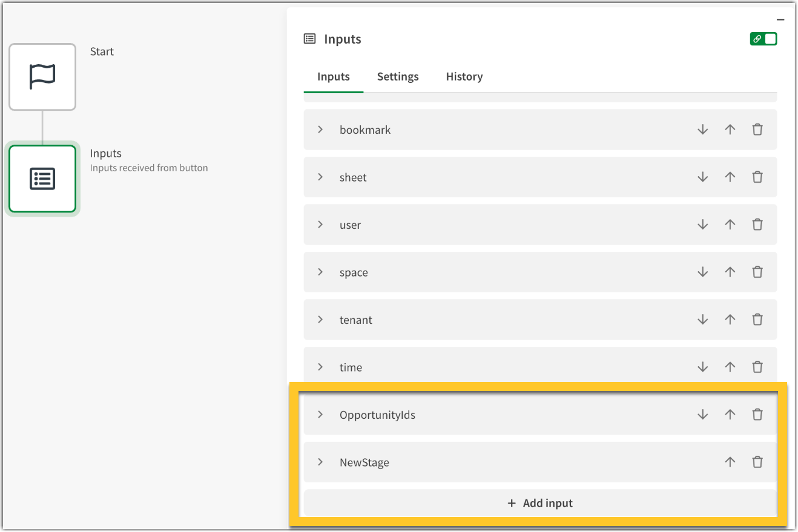Expand the NewStage input details
This screenshot has width=798, height=532.
[x=320, y=462]
